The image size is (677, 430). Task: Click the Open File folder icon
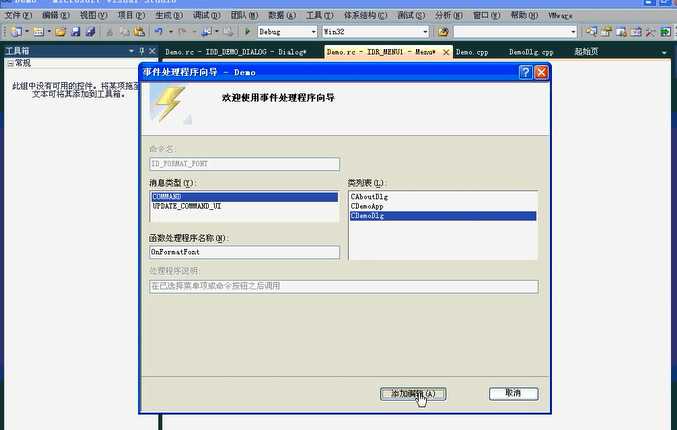click(x=60, y=32)
